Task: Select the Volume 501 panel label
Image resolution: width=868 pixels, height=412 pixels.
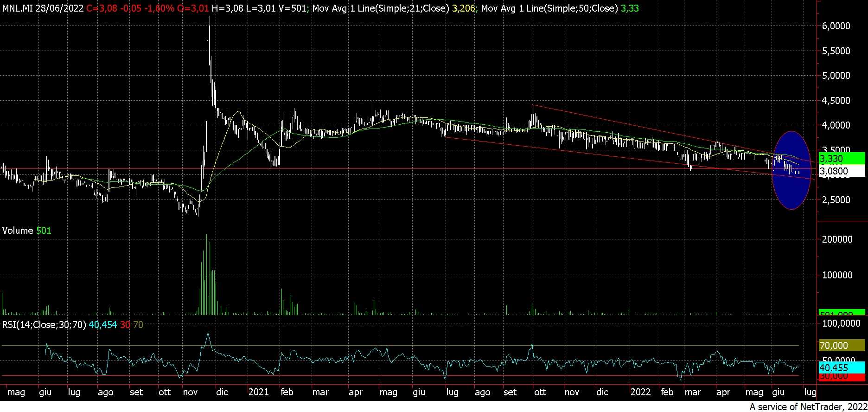Action: (x=26, y=231)
